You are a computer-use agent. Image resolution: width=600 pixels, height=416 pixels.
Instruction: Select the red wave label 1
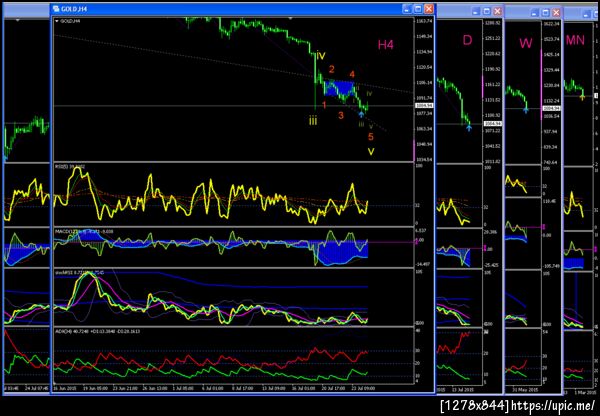click(324, 104)
